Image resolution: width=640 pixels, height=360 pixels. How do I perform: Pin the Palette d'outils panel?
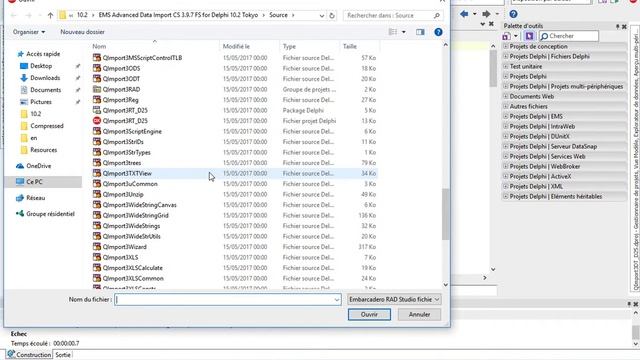tap(618, 26)
